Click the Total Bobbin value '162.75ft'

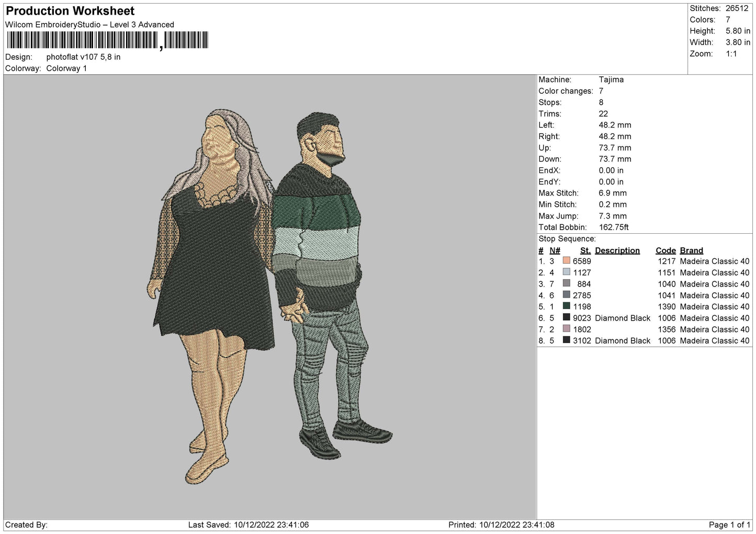(x=614, y=228)
